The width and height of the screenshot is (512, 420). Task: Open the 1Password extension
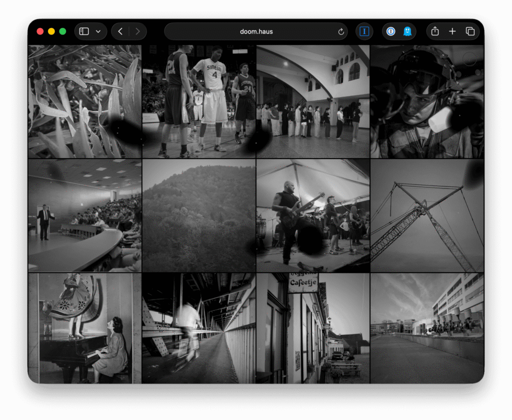[x=391, y=31]
